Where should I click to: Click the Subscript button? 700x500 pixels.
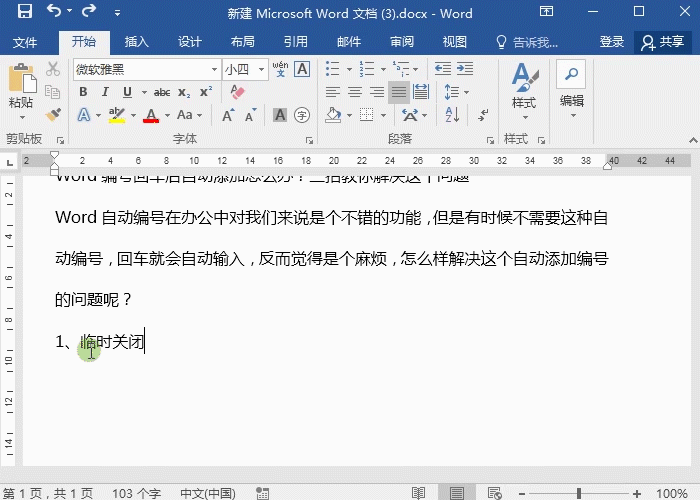coord(186,92)
